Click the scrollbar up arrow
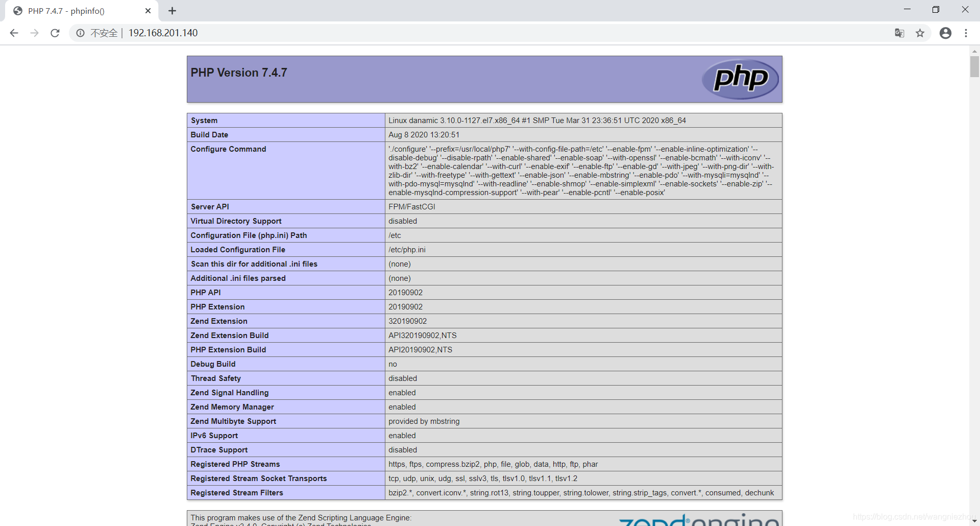The image size is (980, 526). [x=974, y=51]
